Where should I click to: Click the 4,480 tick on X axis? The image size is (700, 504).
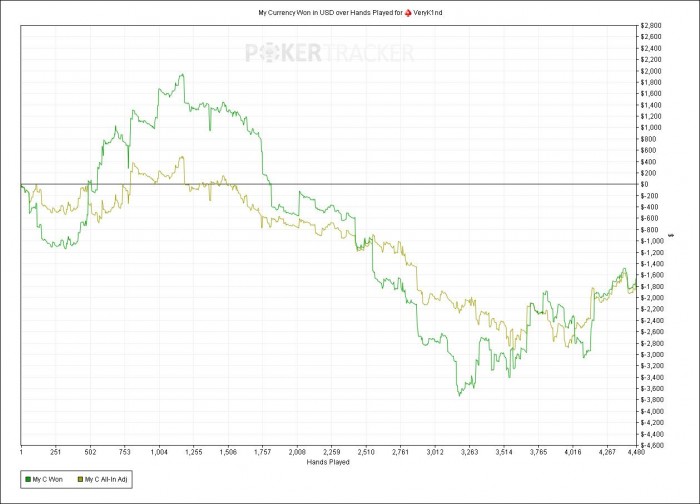pos(636,452)
